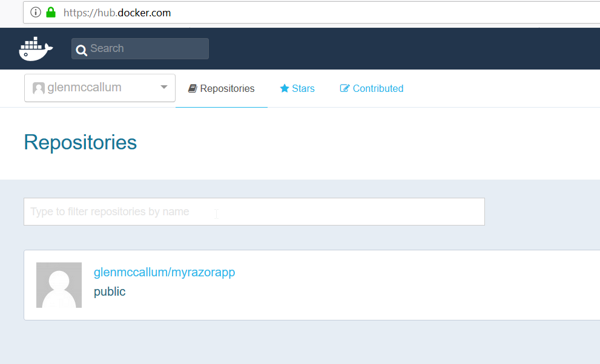600x364 pixels.
Task: Click the myrazorapp repository avatar thumbnail
Action: [59, 285]
